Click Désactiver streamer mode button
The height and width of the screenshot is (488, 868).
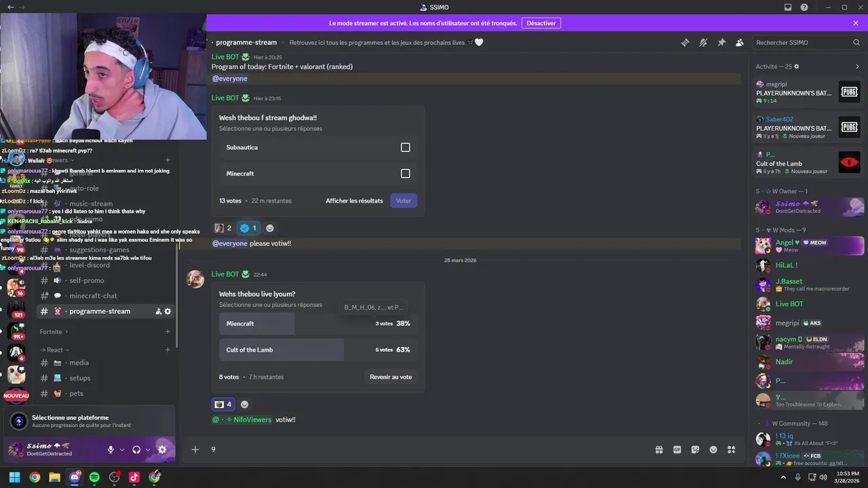pos(540,23)
